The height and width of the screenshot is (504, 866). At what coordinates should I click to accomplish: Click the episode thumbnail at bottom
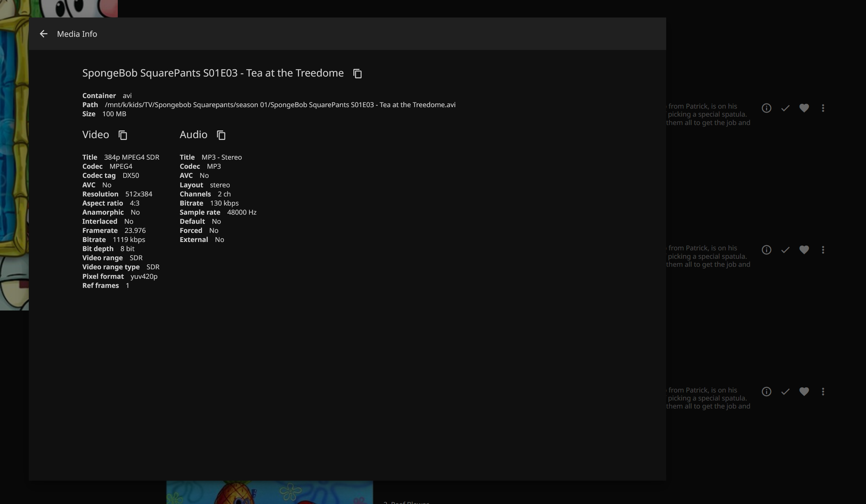pyautogui.click(x=269, y=492)
